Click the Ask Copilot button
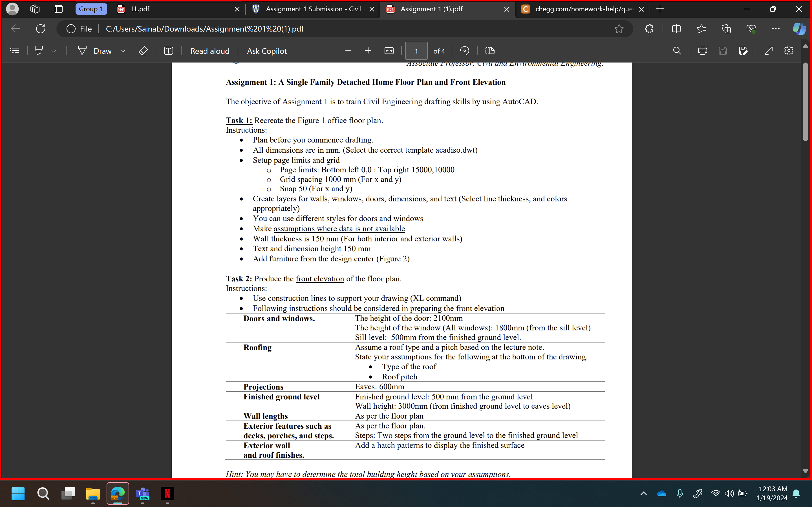 (x=267, y=51)
